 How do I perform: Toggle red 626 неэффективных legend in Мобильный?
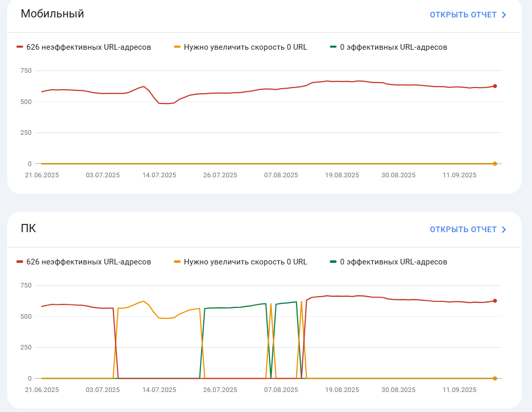[x=84, y=47]
